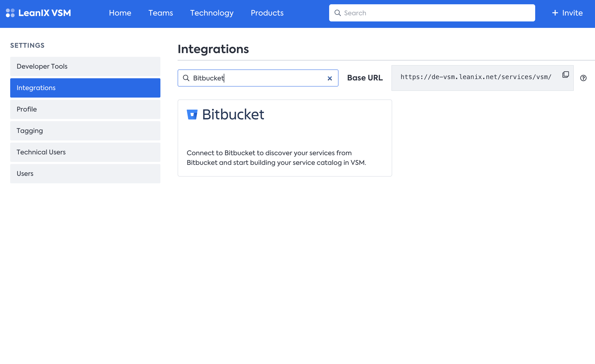Copy the Base URL with the copy icon
Screen dimensions: 595x364
pos(565,75)
